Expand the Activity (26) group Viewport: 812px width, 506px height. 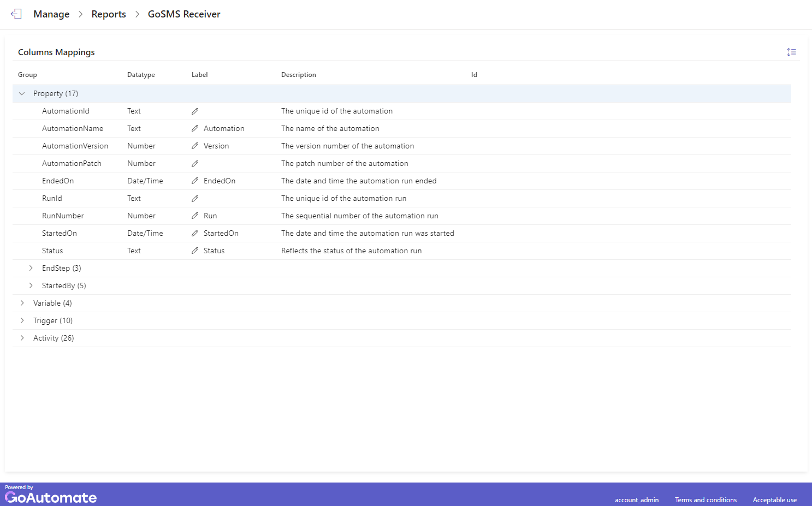coord(22,338)
